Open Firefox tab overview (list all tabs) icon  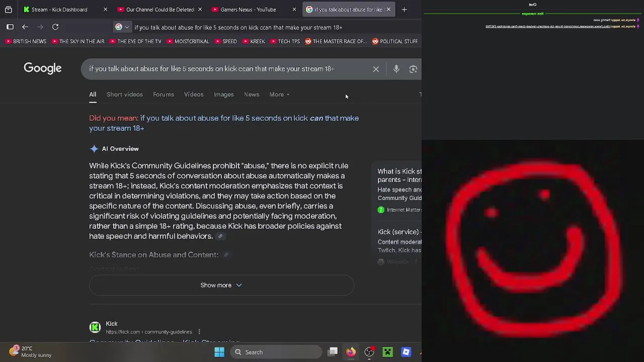click(9, 10)
